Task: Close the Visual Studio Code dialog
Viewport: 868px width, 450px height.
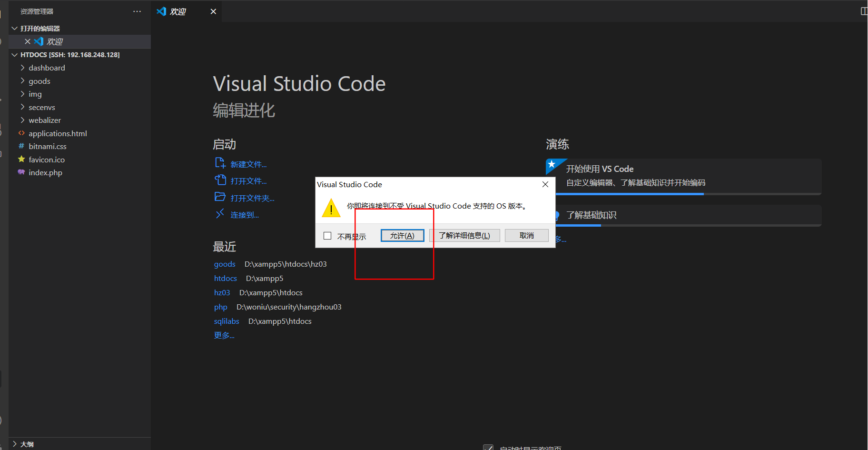Action: coord(545,184)
